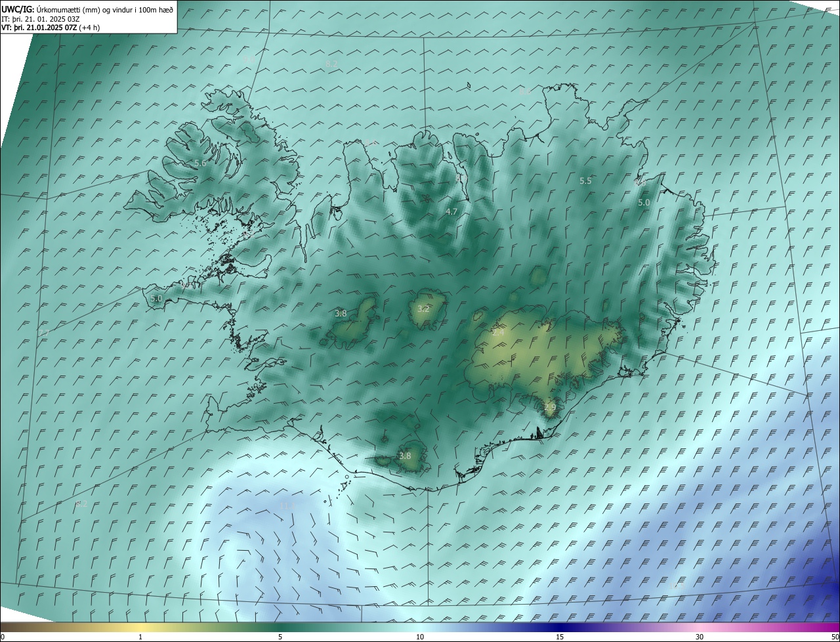840x642 pixels.
Task: Click the color scale label 30
Action: 700,637
